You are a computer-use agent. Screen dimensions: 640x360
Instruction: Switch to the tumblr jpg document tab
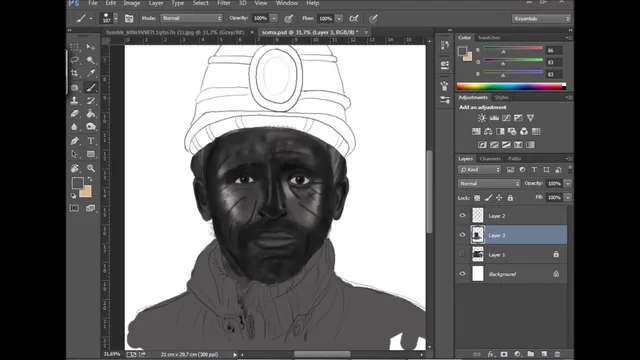[x=175, y=32]
